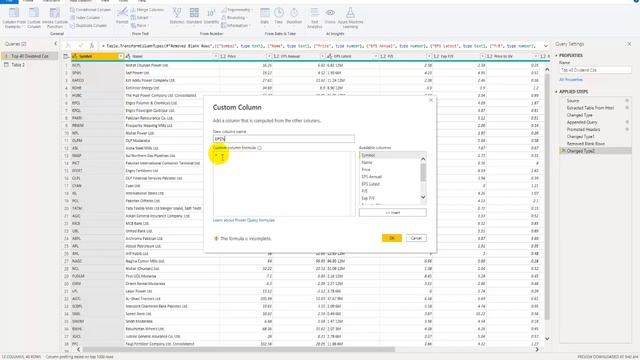Click info icon next to Custom column formula
The image size is (640, 360).
(x=260, y=148)
